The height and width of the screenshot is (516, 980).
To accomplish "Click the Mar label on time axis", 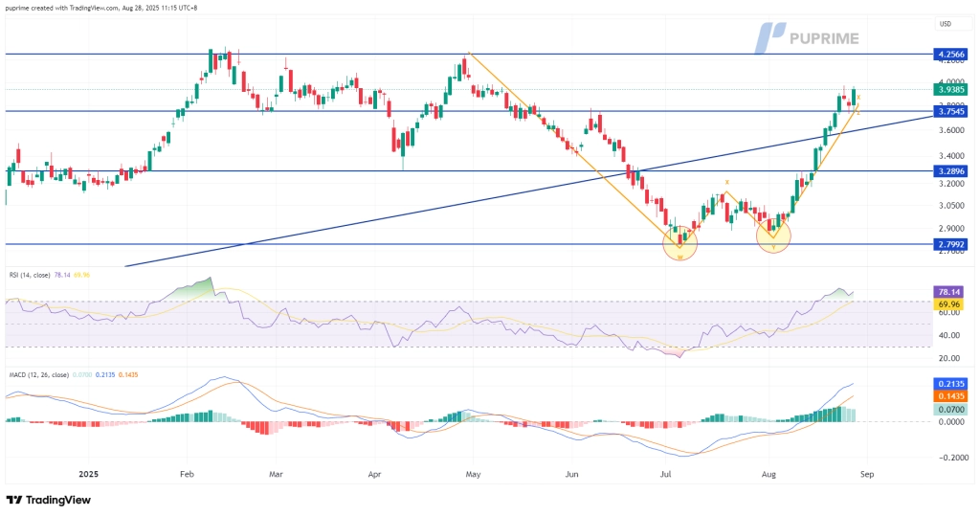I will [x=276, y=474].
